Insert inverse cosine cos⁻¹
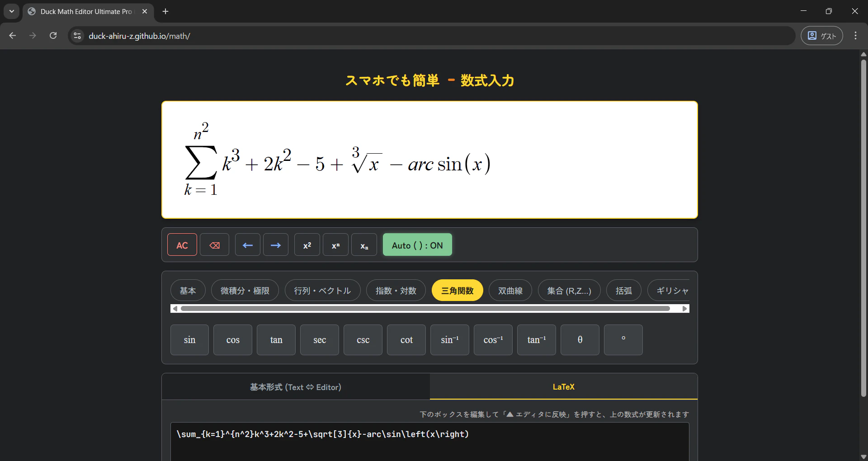 [493, 340]
